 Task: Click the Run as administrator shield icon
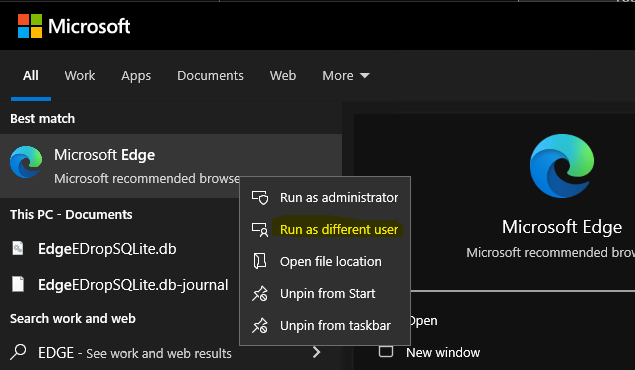click(260, 198)
